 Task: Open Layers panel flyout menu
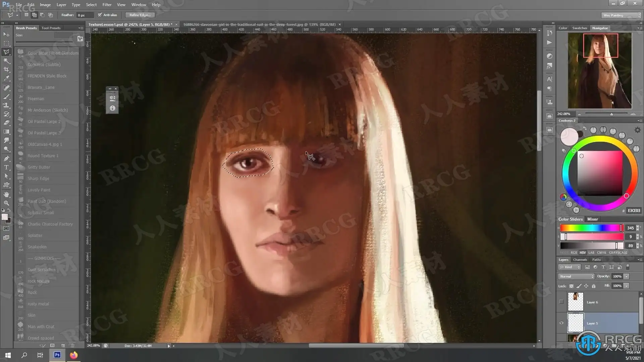click(640, 259)
